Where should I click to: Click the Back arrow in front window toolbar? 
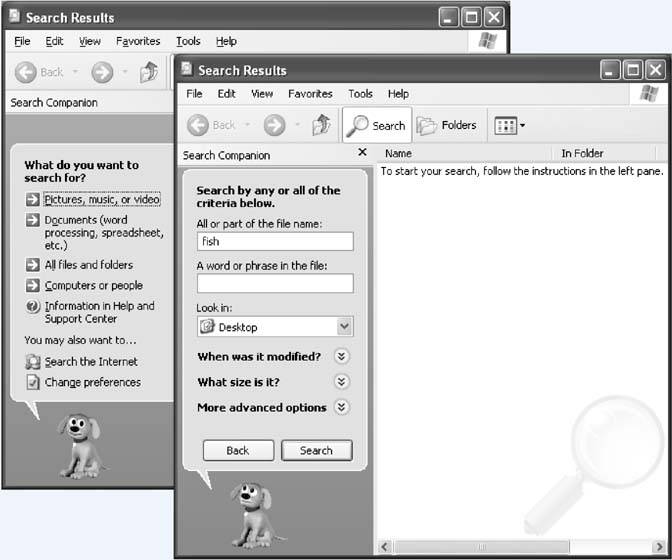click(x=199, y=126)
